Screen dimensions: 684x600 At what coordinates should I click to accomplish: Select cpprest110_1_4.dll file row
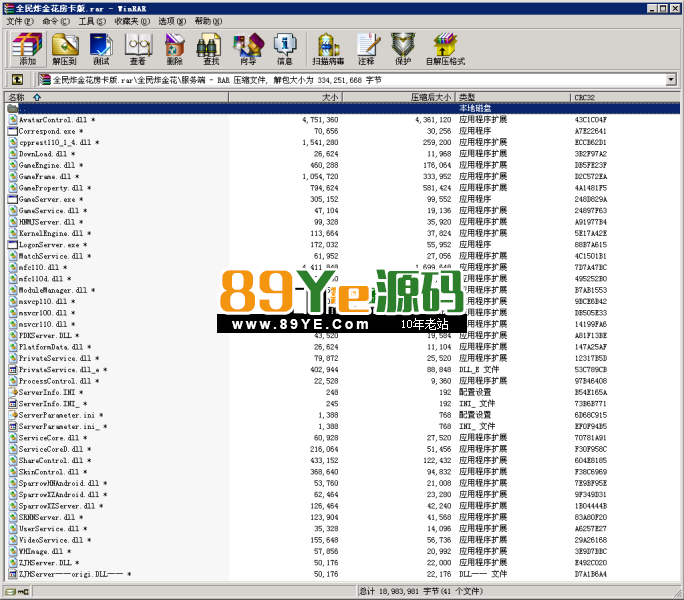tap(342, 142)
